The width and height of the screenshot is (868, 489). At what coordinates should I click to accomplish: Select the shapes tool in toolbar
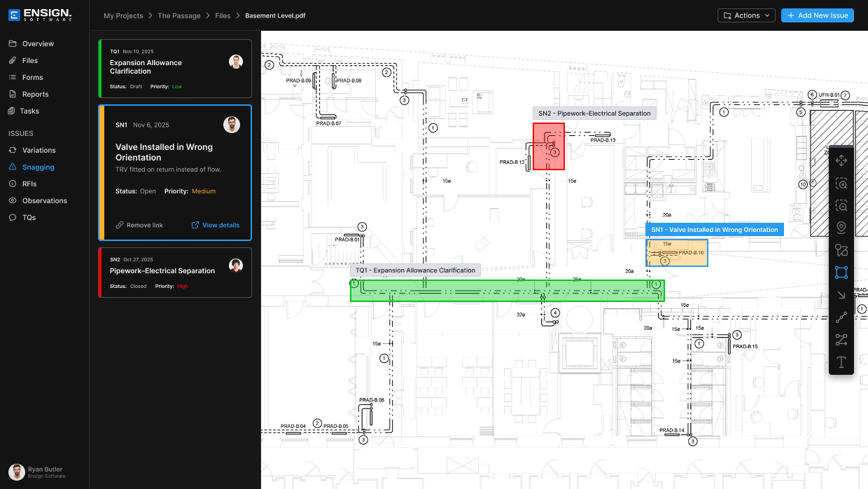(x=841, y=250)
